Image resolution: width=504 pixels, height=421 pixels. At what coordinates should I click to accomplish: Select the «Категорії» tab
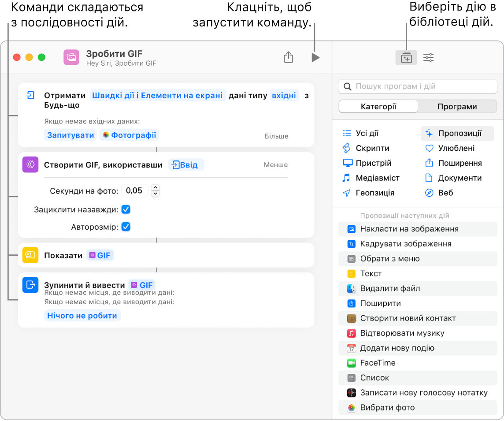(x=378, y=106)
